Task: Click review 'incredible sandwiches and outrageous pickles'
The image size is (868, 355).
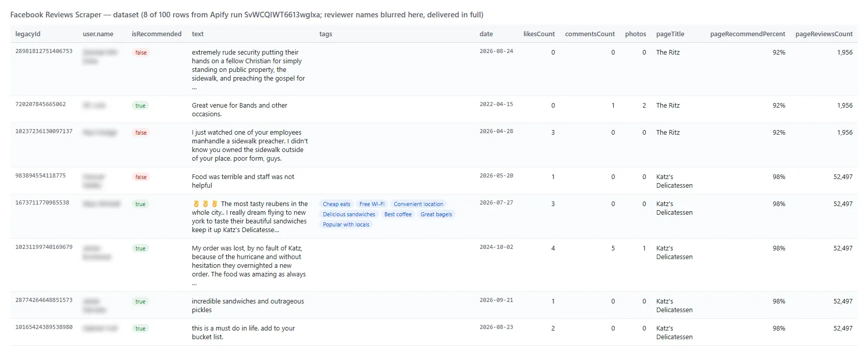Action: pos(248,306)
